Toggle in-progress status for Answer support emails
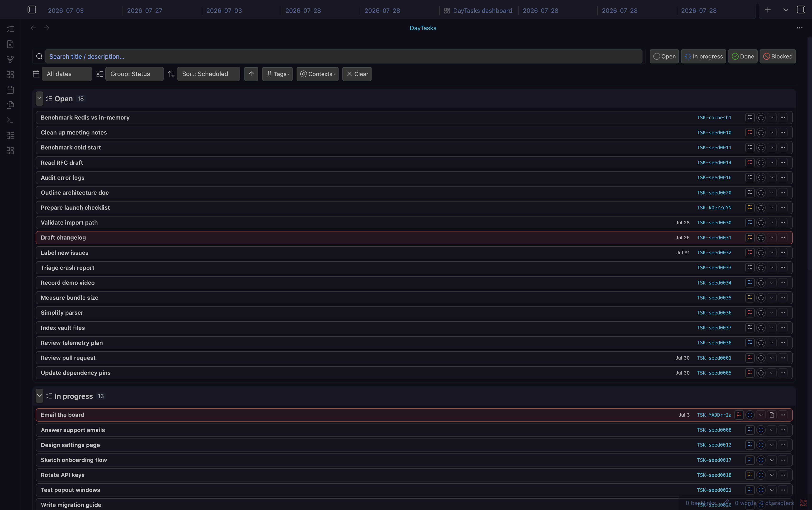This screenshot has width=812, height=510. (760, 430)
